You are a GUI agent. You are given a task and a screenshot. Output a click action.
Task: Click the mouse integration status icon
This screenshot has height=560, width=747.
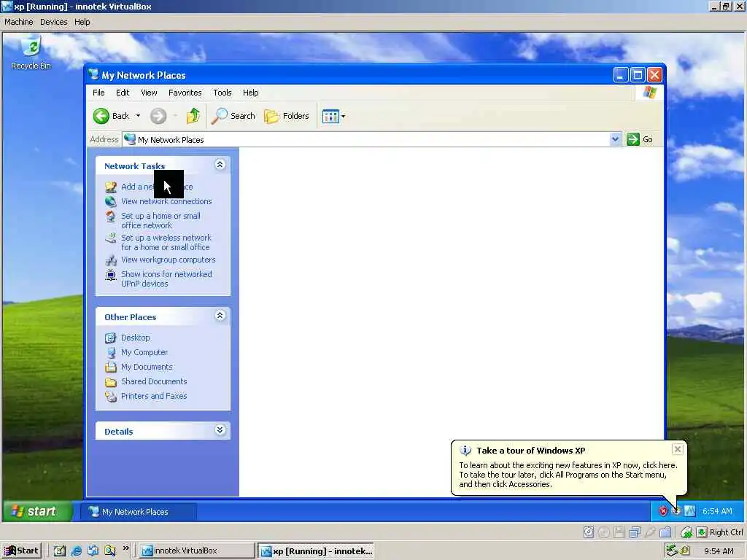(686, 532)
